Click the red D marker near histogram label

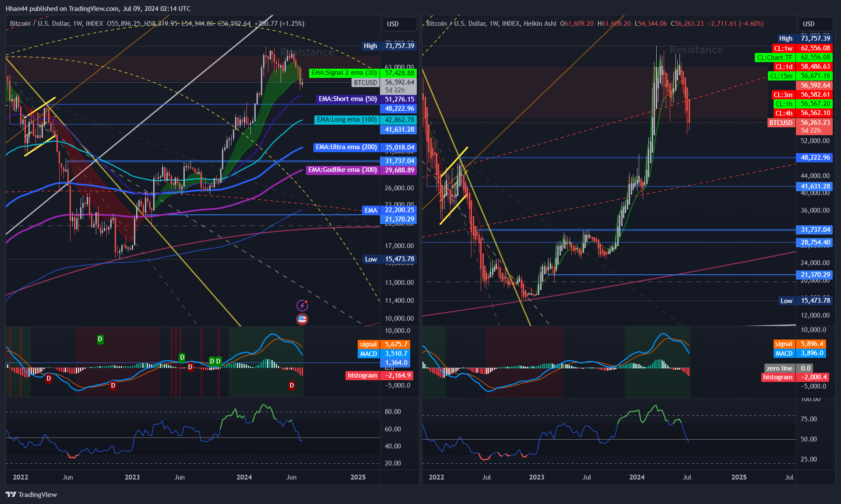pyautogui.click(x=292, y=385)
